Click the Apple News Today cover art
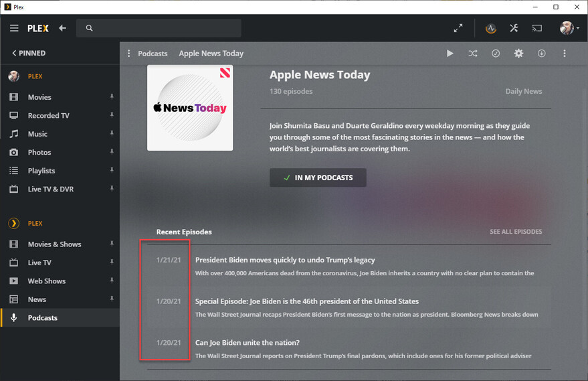Screen dimensions: 588x381 (190, 108)
